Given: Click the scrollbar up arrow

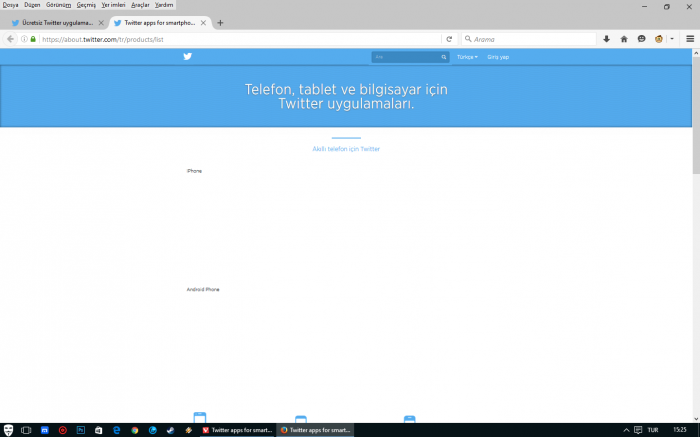Looking at the screenshot, I should click(x=696, y=53).
